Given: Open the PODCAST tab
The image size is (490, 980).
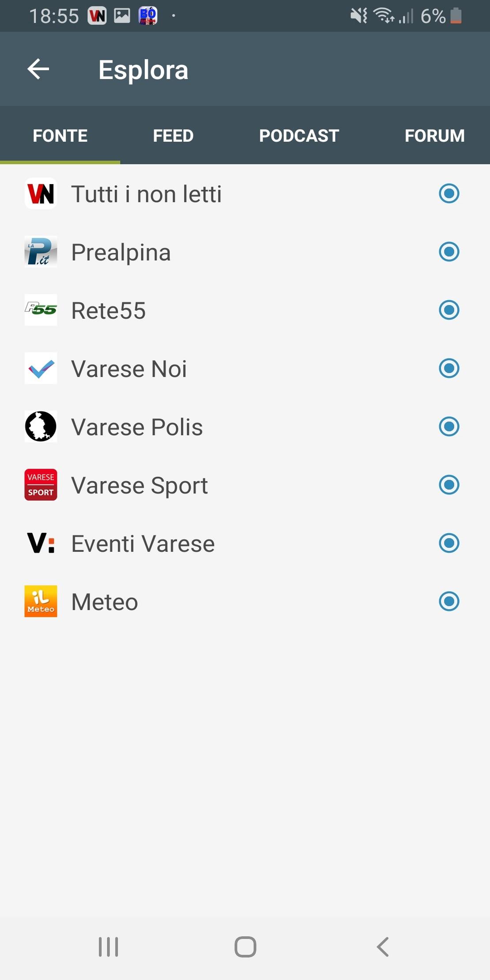Looking at the screenshot, I should pyautogui.click(x=299, y=136).
